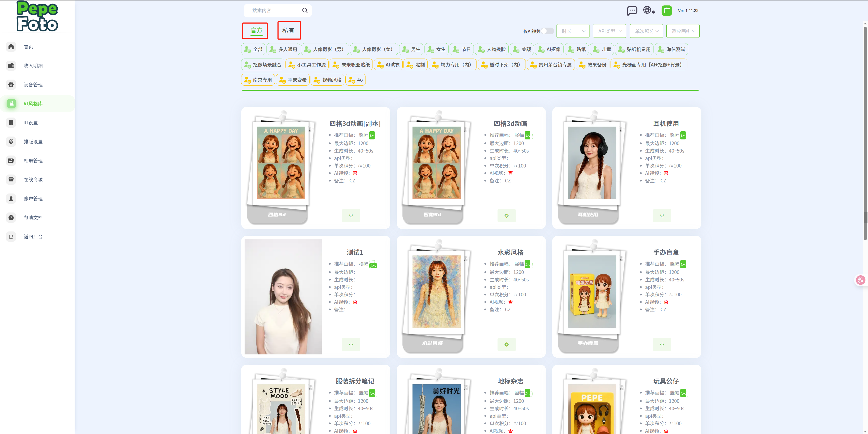Click the 排版设置 sidebar icon

11,142
